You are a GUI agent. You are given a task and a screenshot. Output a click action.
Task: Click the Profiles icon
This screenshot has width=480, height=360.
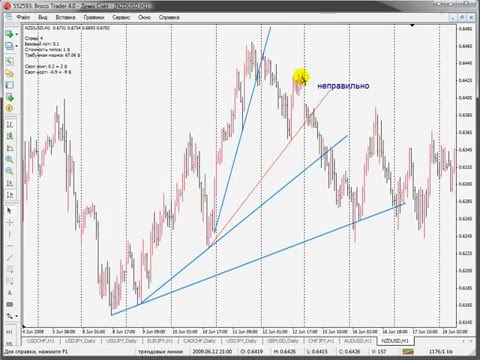click(x=9, y=46)
